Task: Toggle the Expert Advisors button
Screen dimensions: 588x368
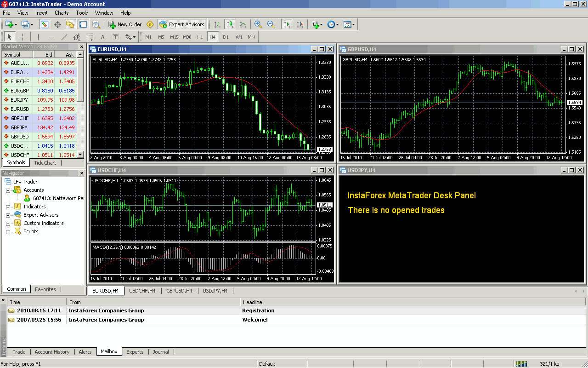Action: 182,24
